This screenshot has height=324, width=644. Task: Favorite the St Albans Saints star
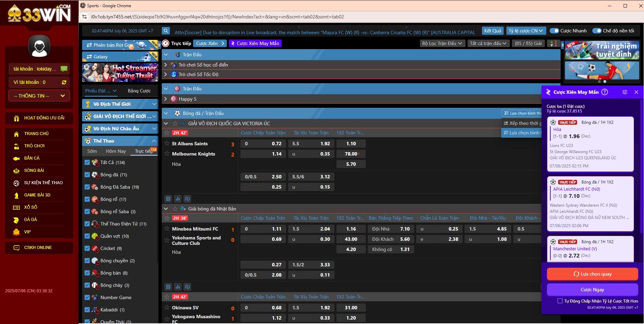point(167,144)
